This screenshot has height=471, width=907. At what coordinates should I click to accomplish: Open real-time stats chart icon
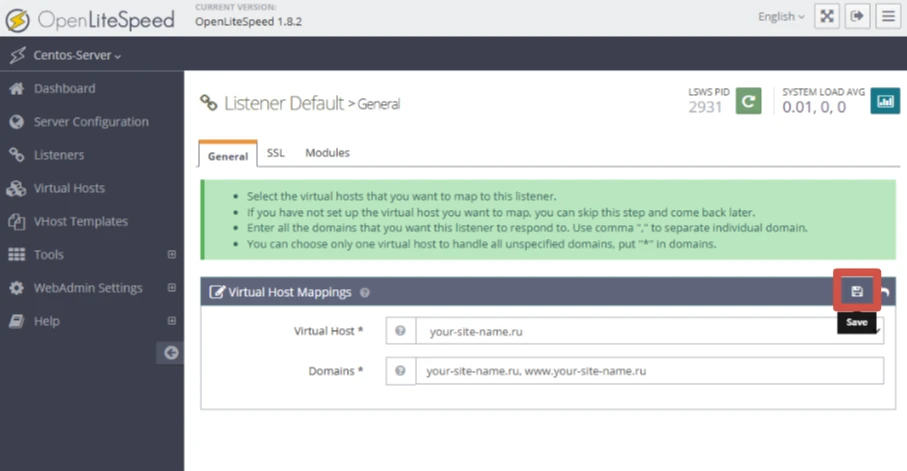point(885,101)
